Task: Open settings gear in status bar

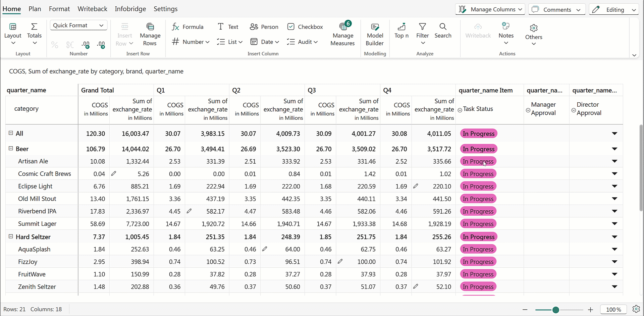Action: point(636,309)
